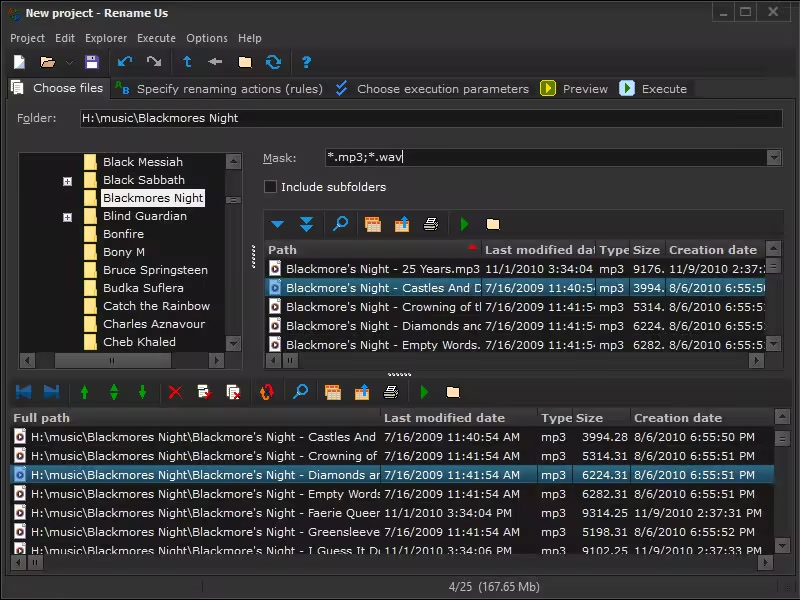Click the Mask input field
This screenshot has height=600, width=800.
(x=545, y=157)
